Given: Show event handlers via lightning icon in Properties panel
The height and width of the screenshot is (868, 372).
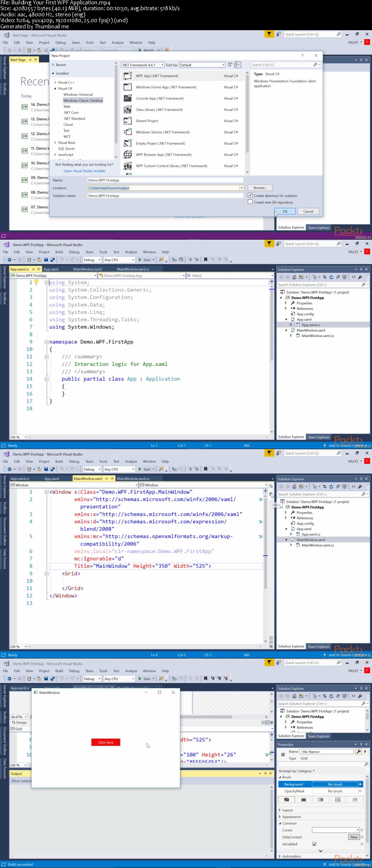Looking at the screenshot, I should point(365,751).
